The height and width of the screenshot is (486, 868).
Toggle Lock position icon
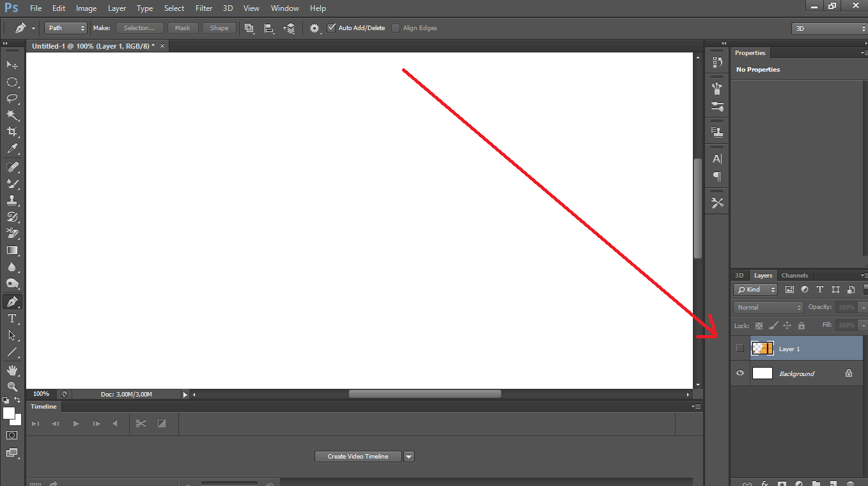pos(787,325)
